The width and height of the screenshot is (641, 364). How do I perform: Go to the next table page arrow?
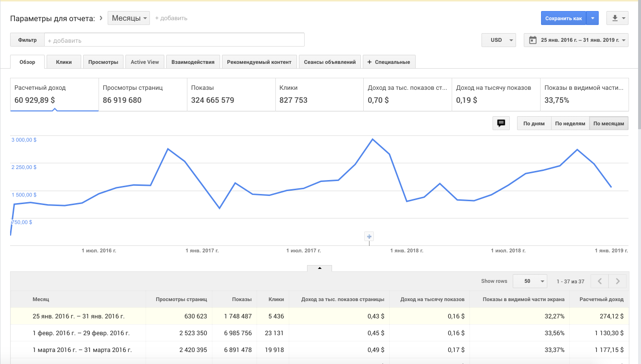pos(618,281)
